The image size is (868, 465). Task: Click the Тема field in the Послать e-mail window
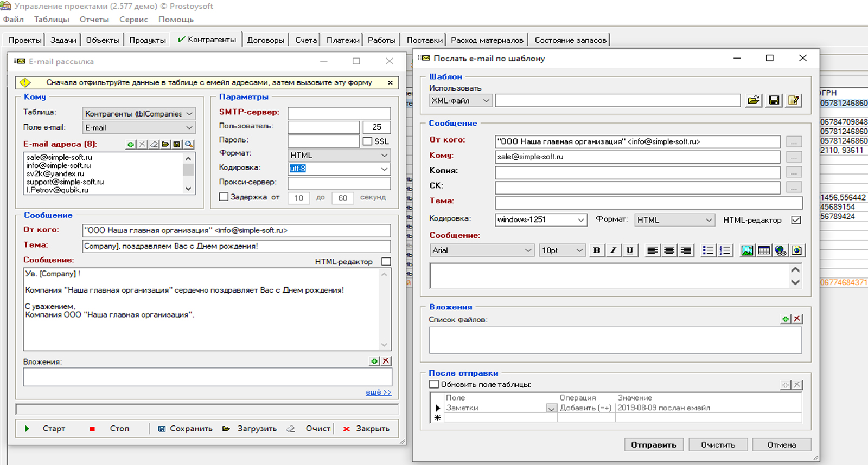(x=649, y=203)
